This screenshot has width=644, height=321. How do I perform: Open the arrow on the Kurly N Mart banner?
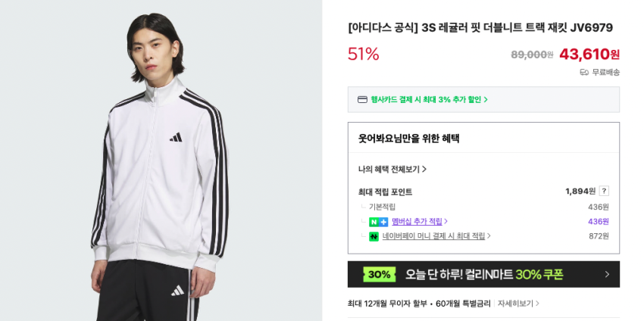point(606,274)
